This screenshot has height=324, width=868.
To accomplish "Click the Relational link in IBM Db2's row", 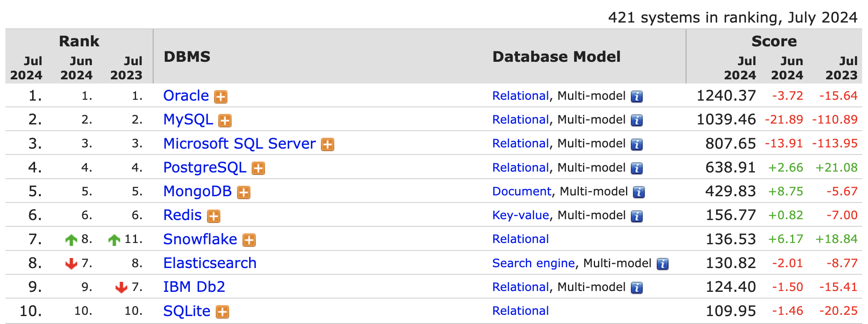I will 520,287.
